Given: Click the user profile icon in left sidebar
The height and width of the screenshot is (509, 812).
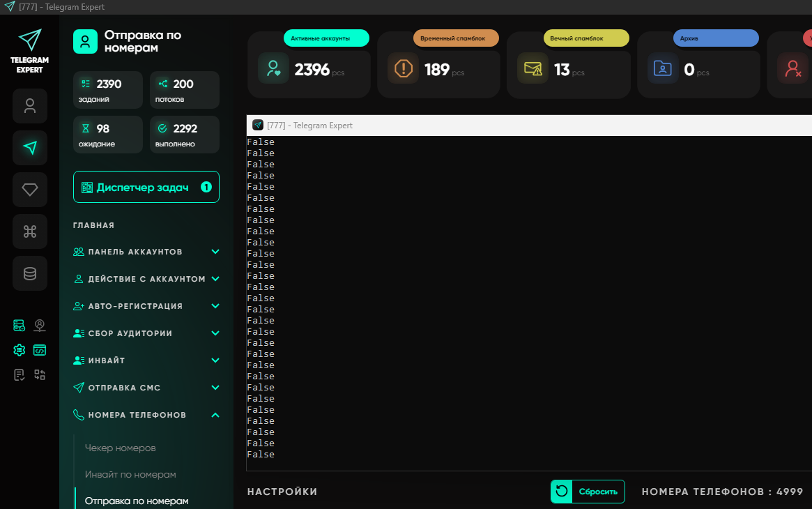Looking at the screenshot, I should click(30, 106).
